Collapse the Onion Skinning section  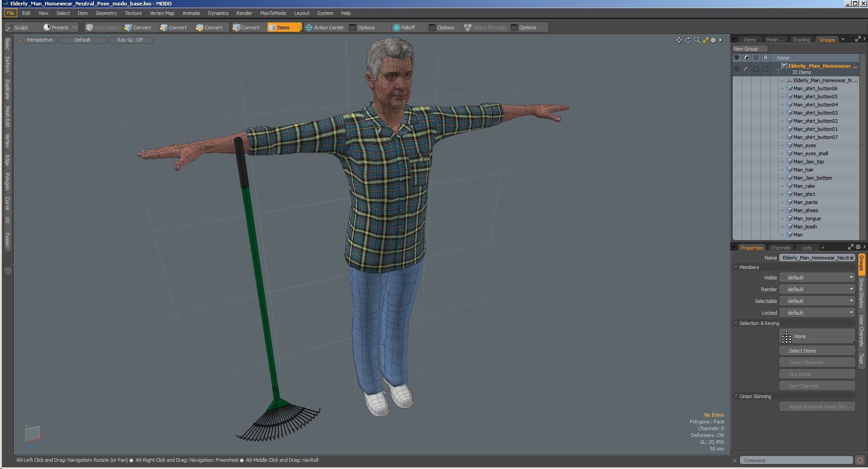(736, 396)
